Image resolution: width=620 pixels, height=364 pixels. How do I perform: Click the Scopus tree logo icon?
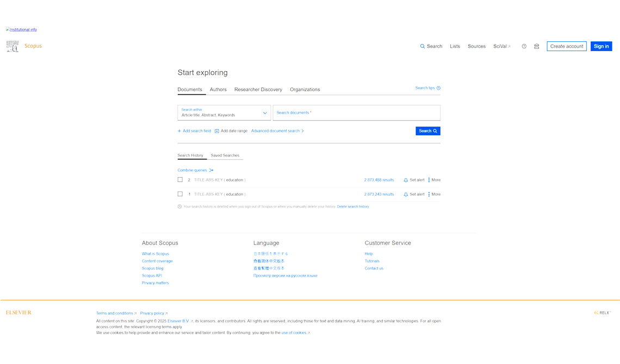[13, 46]
